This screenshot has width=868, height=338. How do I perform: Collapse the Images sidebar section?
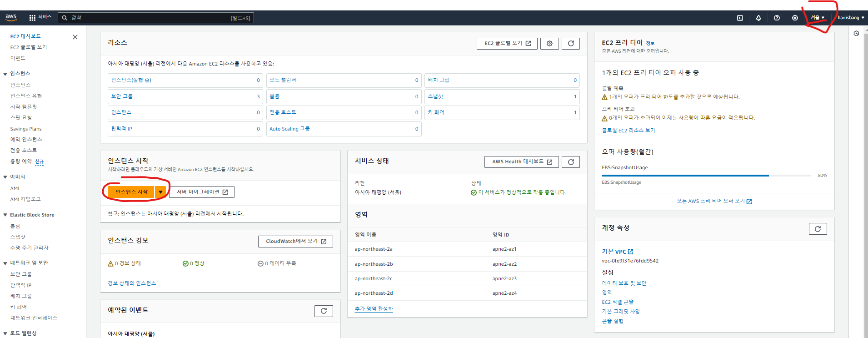5,177
